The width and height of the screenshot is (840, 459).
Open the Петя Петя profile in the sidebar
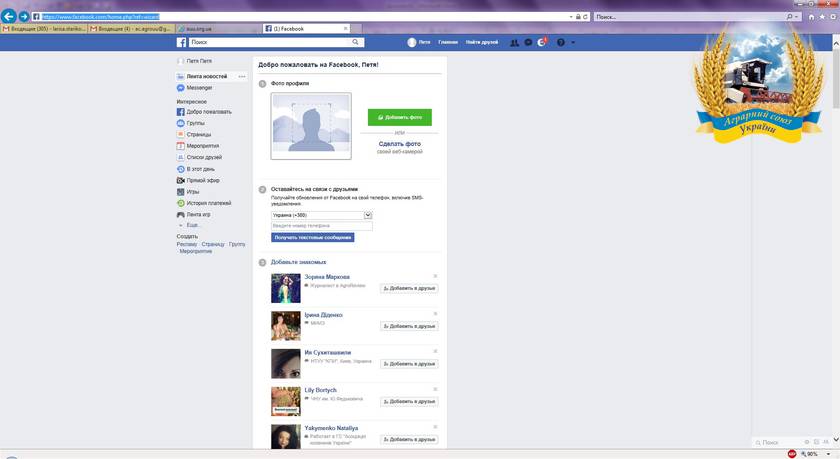coord(194,61)
